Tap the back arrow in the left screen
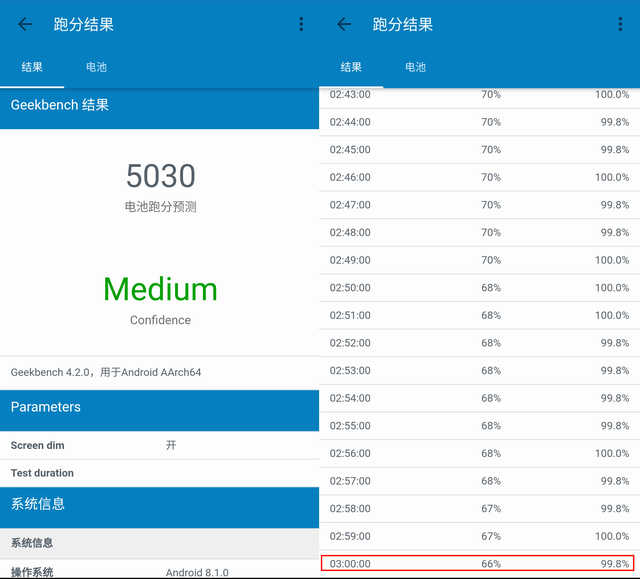640x579 pixels. click(x=25, y=24)
